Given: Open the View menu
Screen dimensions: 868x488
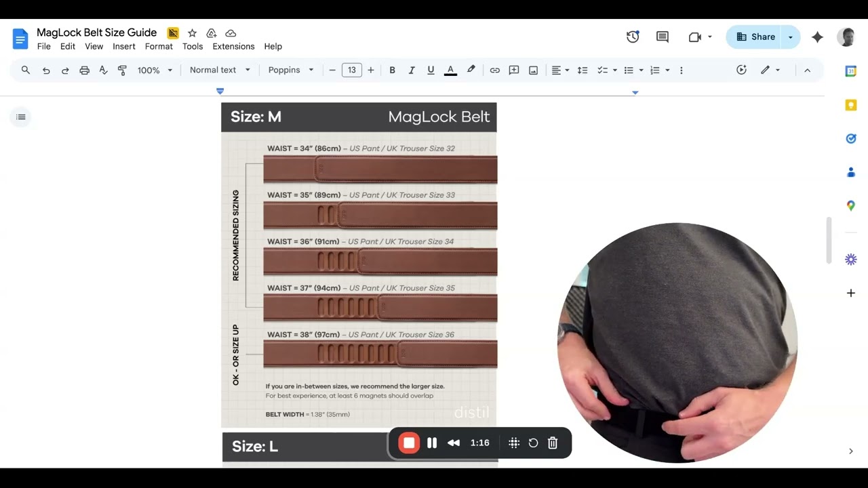Looking at the screenshot, I should (x=94, y=47).
